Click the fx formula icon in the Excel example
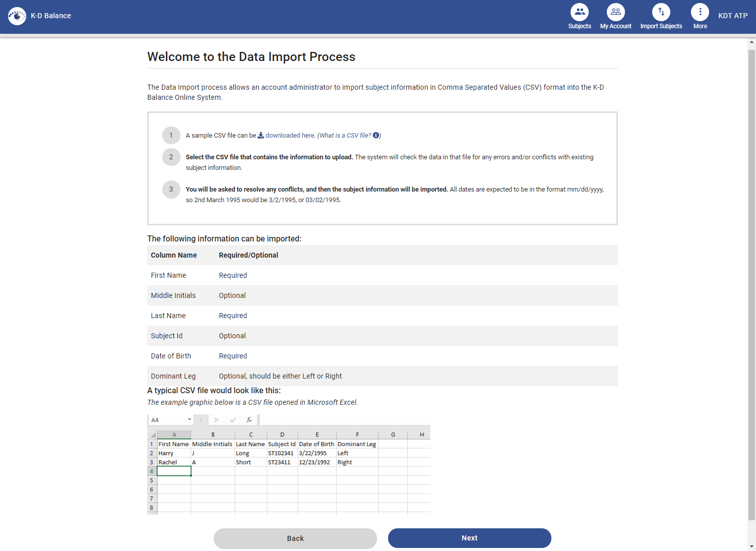This screenshot has height=551, width=756. point(249,419)
